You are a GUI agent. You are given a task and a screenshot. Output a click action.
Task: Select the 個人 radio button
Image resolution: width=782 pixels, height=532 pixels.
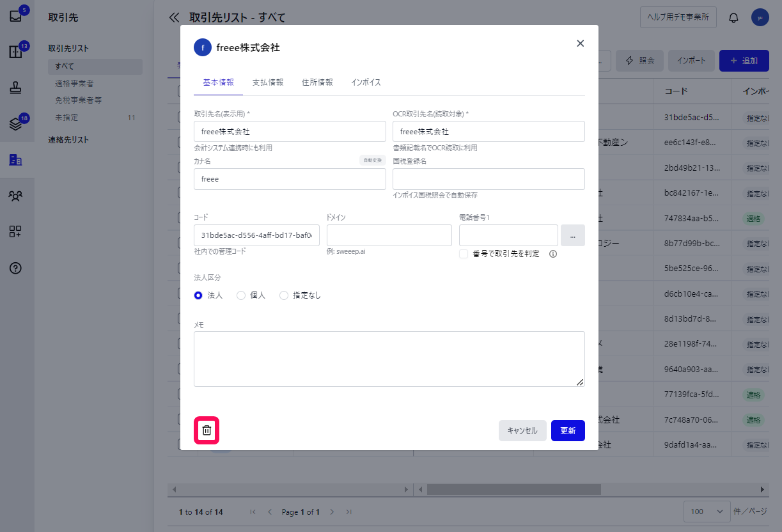tap(241, 295)
